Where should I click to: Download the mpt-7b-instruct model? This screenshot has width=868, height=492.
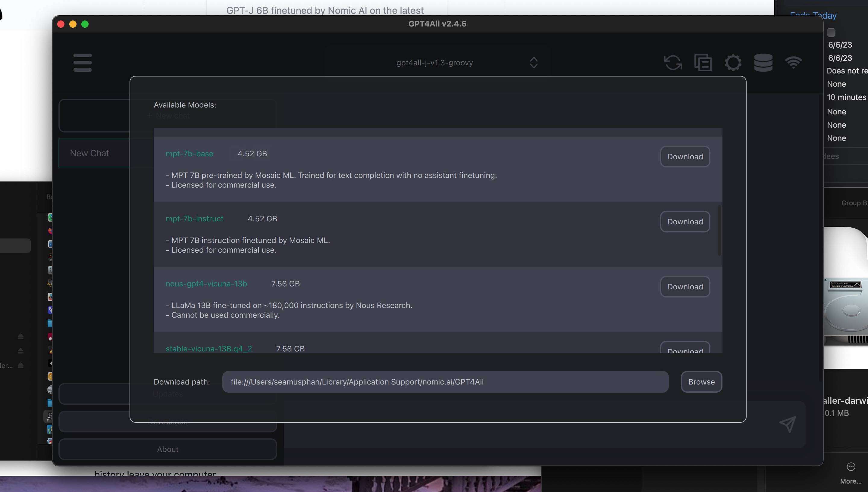(x=685, y=222)
